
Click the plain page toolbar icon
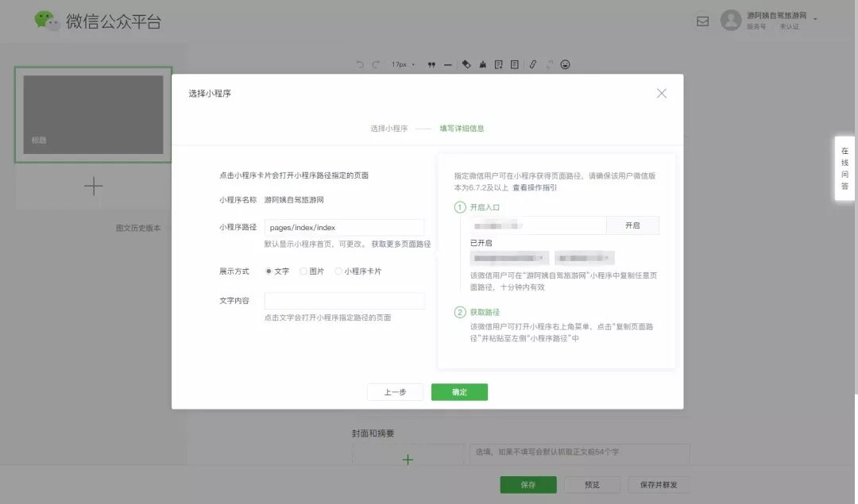pos(514,64)
